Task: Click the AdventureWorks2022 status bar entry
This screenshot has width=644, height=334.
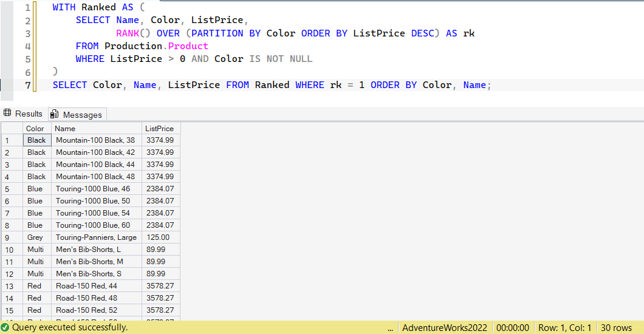Action: pyautogui.click(x=444, y=328)
